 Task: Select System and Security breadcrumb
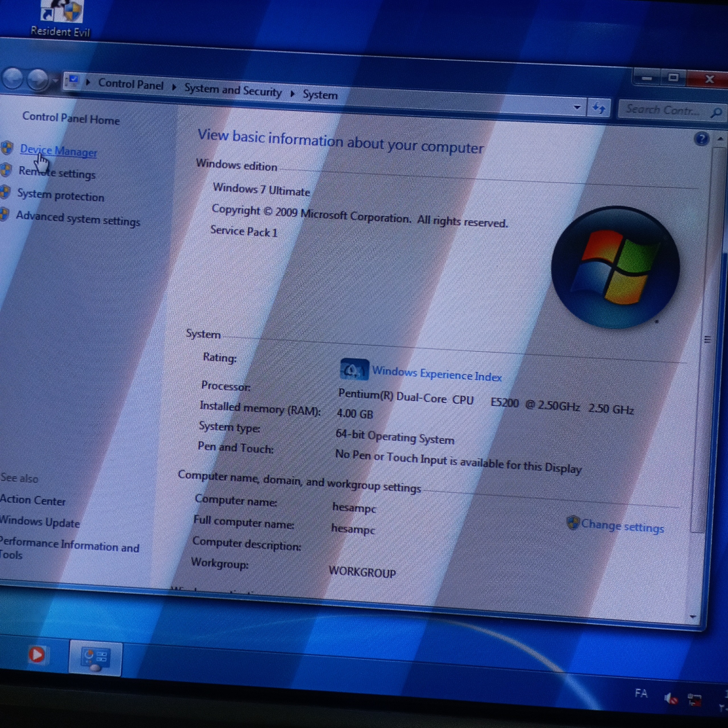pyautogui.click(x=233, y=90)
